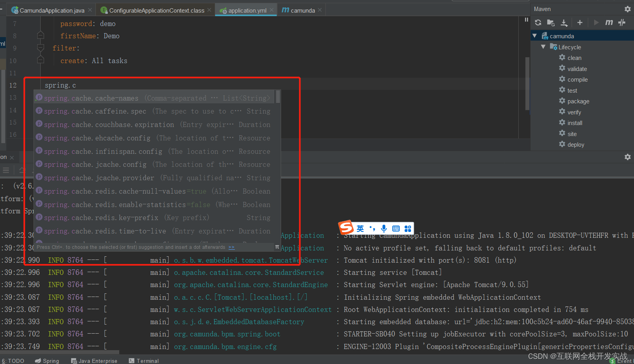Select deploy lifecycle goal
634x364 pixels.
coord(572,144)
